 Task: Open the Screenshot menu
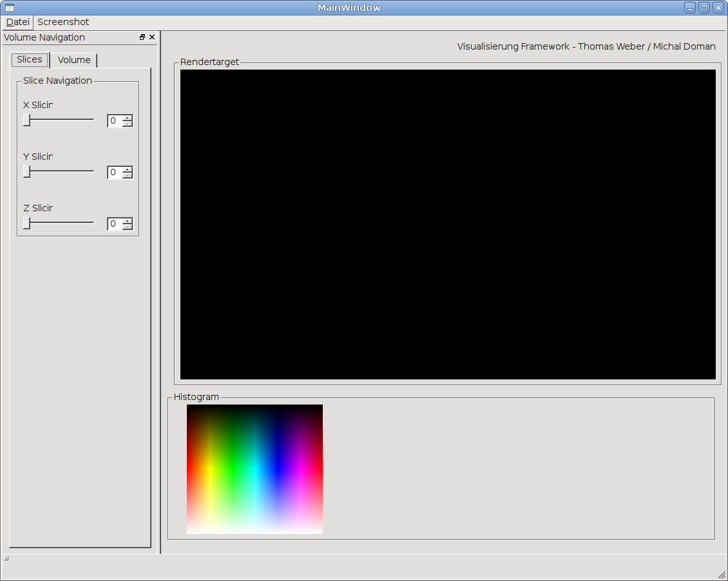tap(63, 22)
